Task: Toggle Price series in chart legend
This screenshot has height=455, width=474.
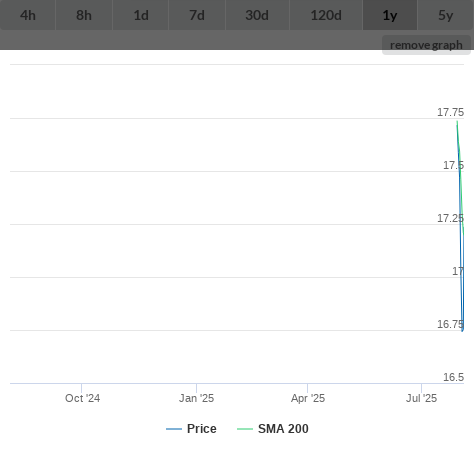Action: click(x=202, y=429)
